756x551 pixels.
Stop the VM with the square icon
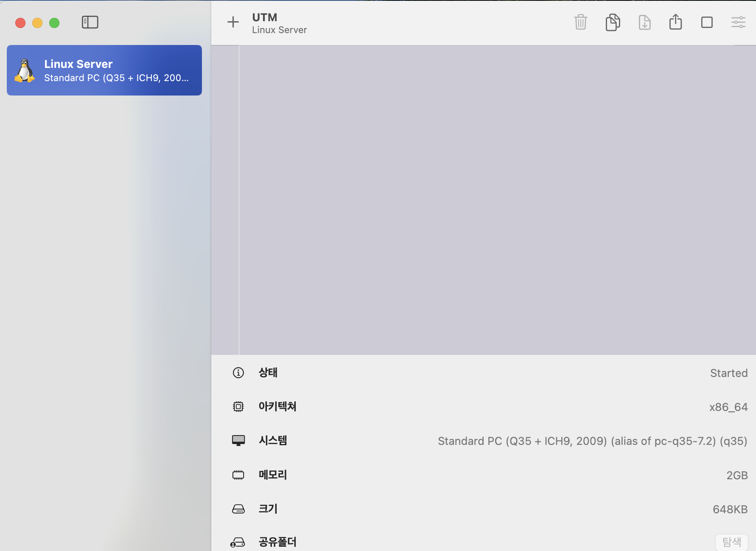tap(707, 22)
